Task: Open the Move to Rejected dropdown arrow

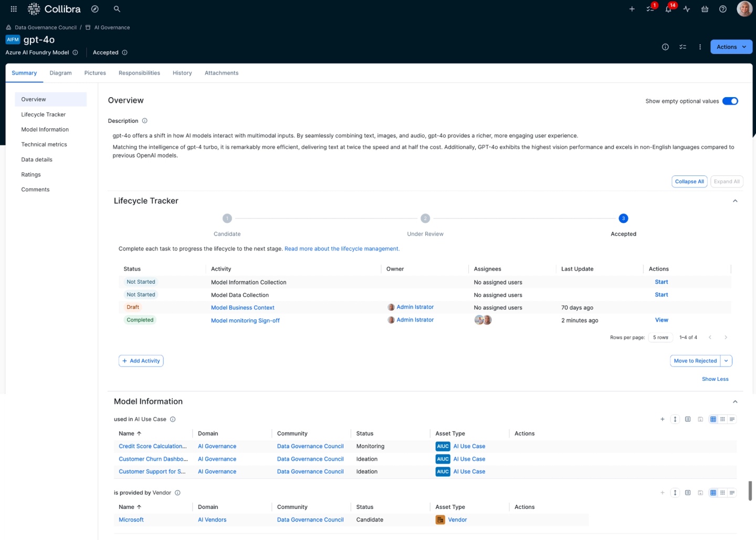Action: 726,361
